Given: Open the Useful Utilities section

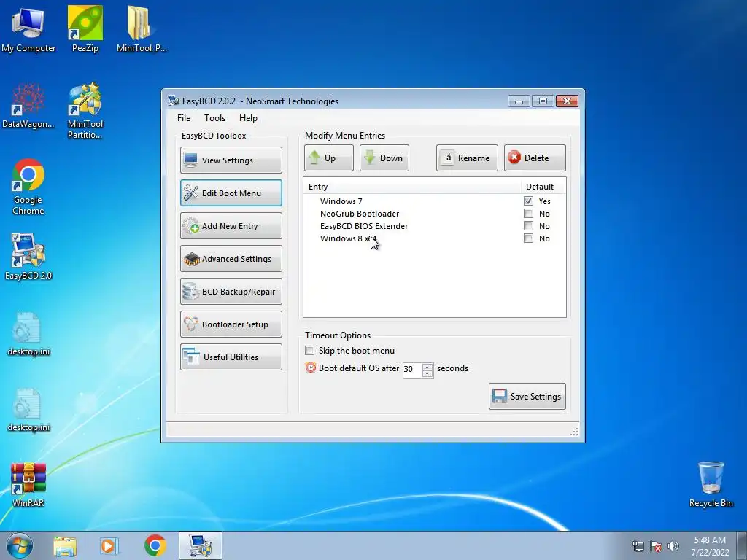Looking at the screenshot, I should [x=231, y=357].
